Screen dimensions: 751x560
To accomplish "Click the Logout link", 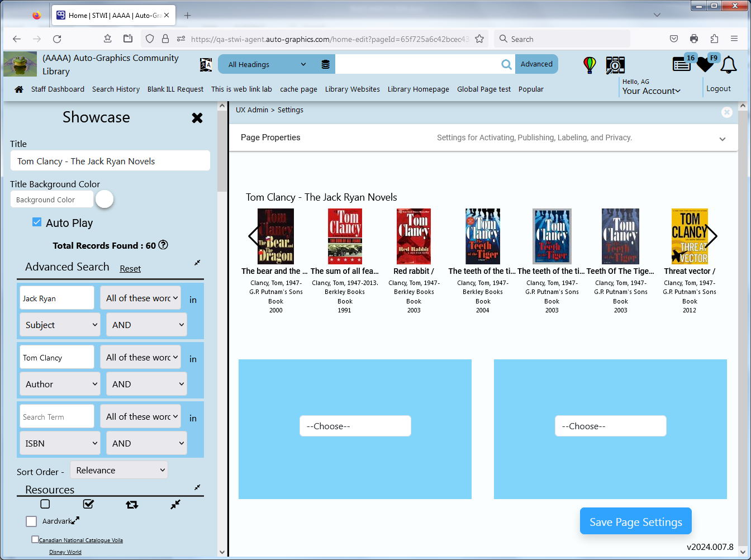I will pyautogui.click(x=719, y=88).
